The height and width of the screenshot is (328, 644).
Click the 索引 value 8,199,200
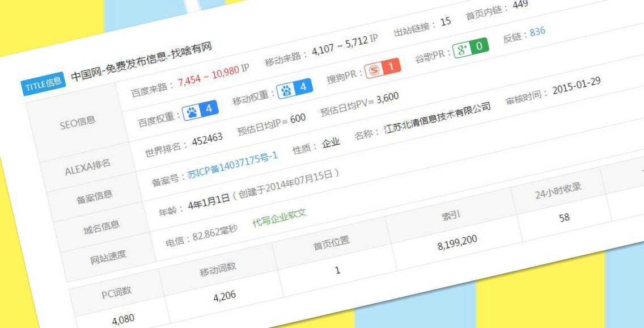457,243
